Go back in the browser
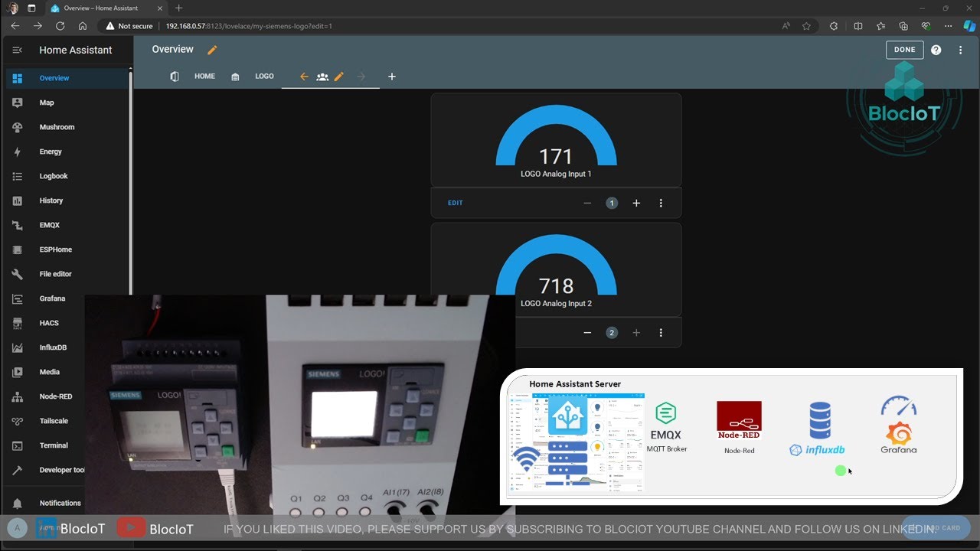980x551 pixels. pos(15,26)
